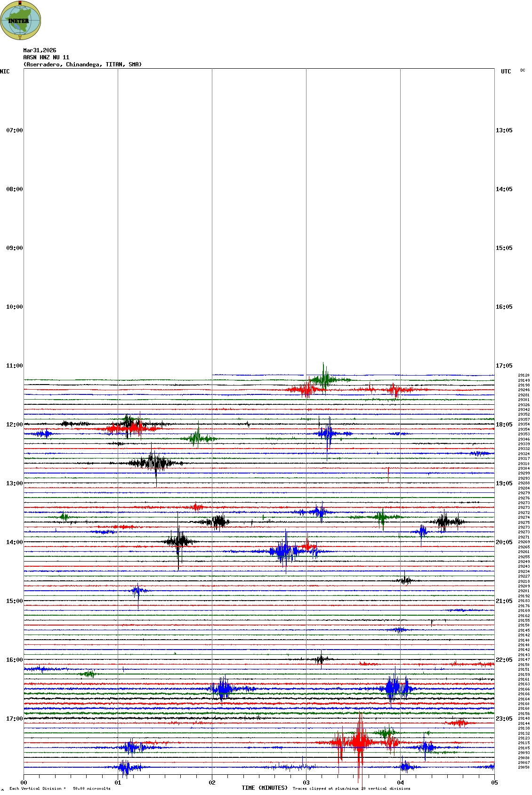
Task: Select the 17:00 local time label
Action: tap(14, 719)
